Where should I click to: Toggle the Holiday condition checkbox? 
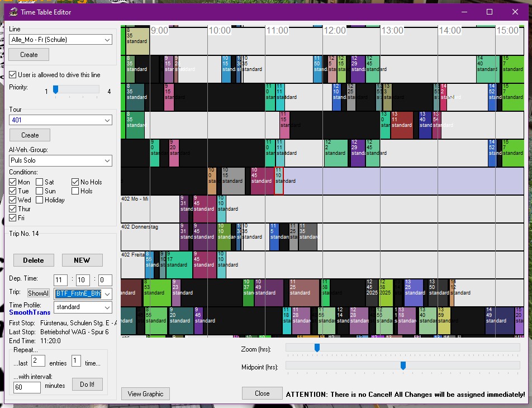40,200
